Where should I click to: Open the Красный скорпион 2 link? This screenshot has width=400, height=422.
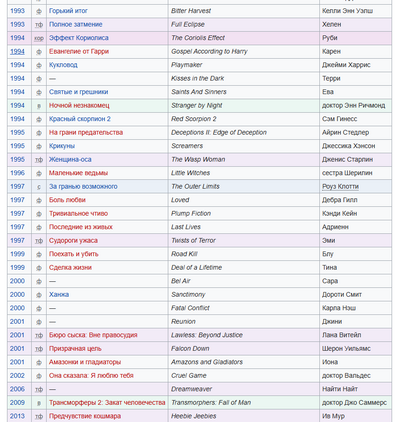(80, 119)
